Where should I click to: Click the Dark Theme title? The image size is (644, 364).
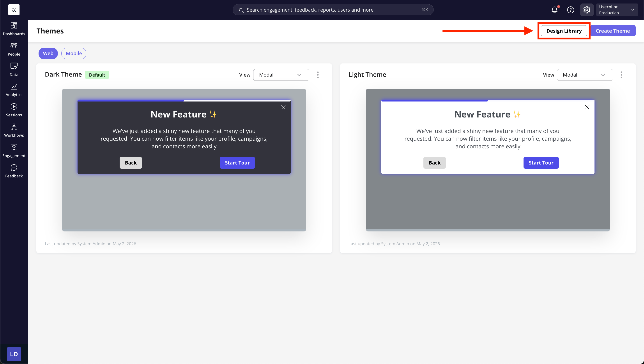click(x=63, y=75)
